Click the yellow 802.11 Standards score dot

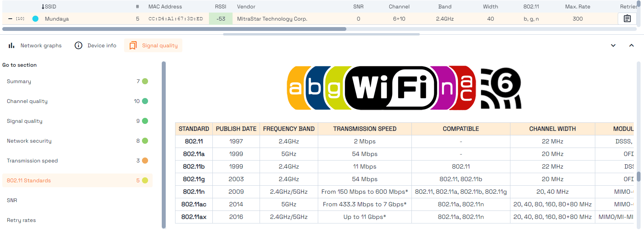145,180
